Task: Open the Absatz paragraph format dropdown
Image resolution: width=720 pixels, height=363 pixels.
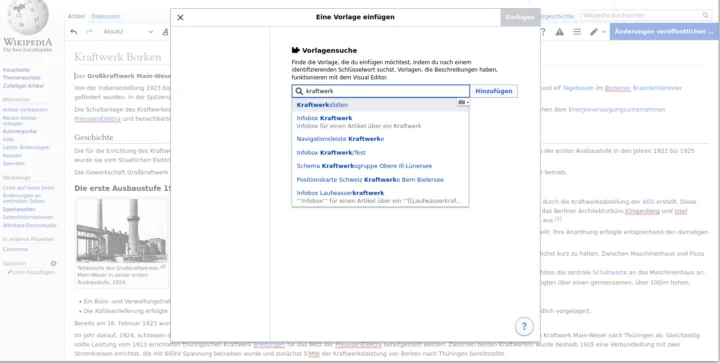Action: pyautogui.click(x=128, y=32)
